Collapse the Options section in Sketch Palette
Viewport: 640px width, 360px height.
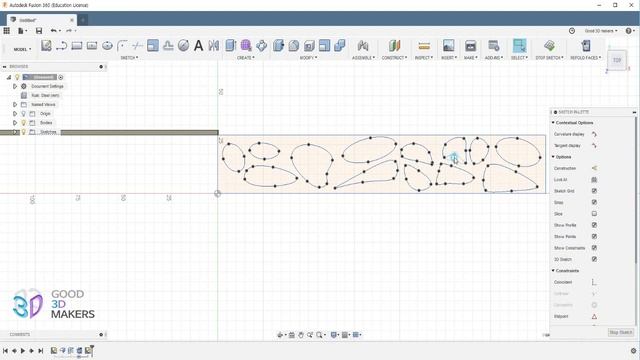pyautogui.click(x=553, y=157)
